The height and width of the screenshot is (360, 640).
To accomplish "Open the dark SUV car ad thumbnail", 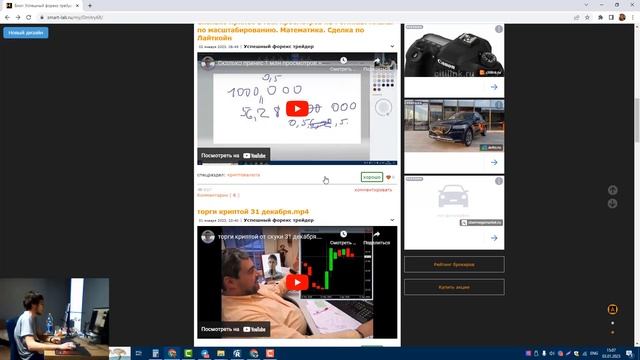I will click(454, 126).
